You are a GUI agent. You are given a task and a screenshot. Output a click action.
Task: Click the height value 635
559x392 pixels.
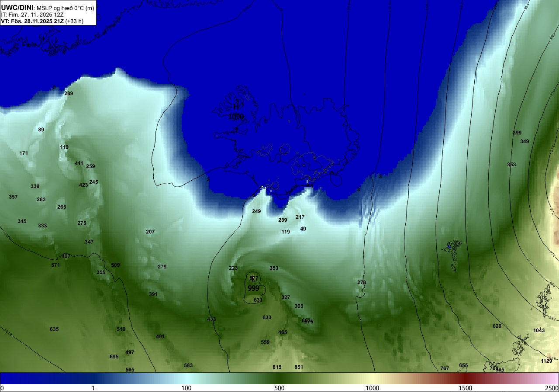54,329
